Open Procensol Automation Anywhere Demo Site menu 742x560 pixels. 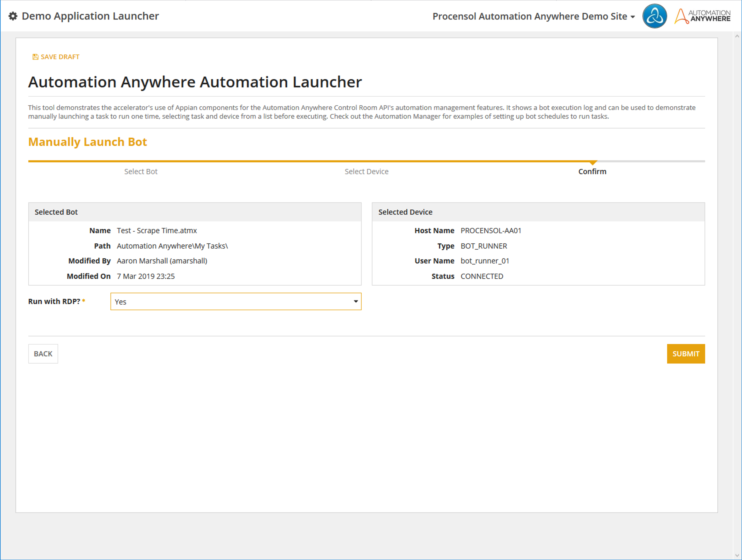coord(533,16)
